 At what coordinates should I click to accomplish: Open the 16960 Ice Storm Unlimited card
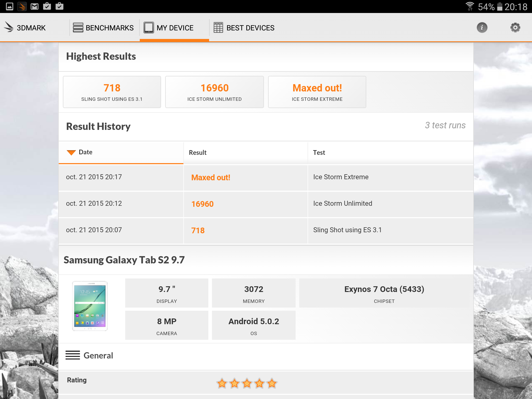(x=215, y=92)
